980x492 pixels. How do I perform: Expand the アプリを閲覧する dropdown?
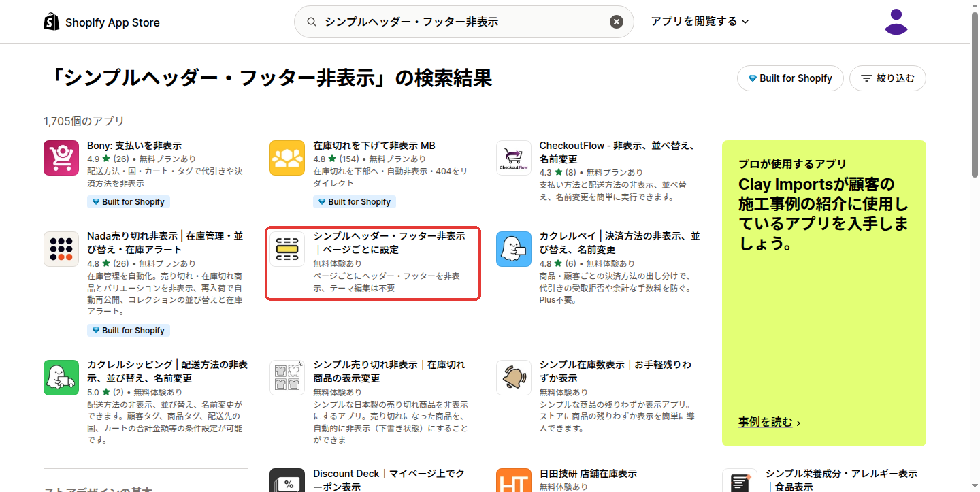(700, 22)
